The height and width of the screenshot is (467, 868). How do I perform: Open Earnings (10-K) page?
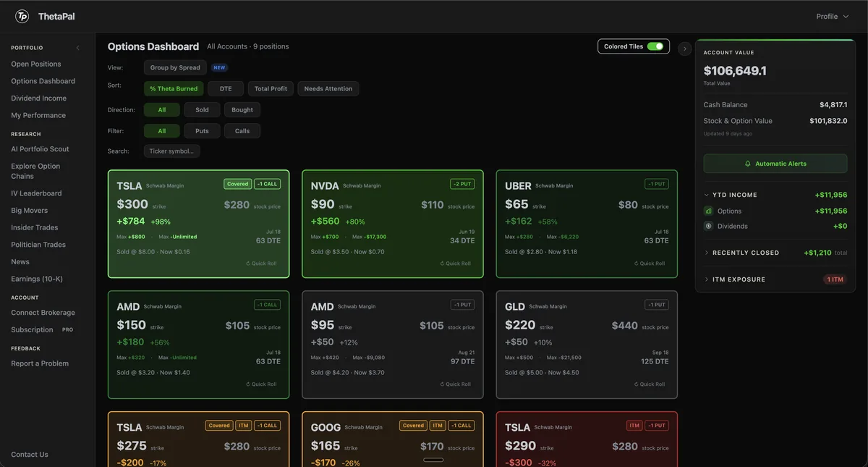pyautogui.click(x=37, y=279)
